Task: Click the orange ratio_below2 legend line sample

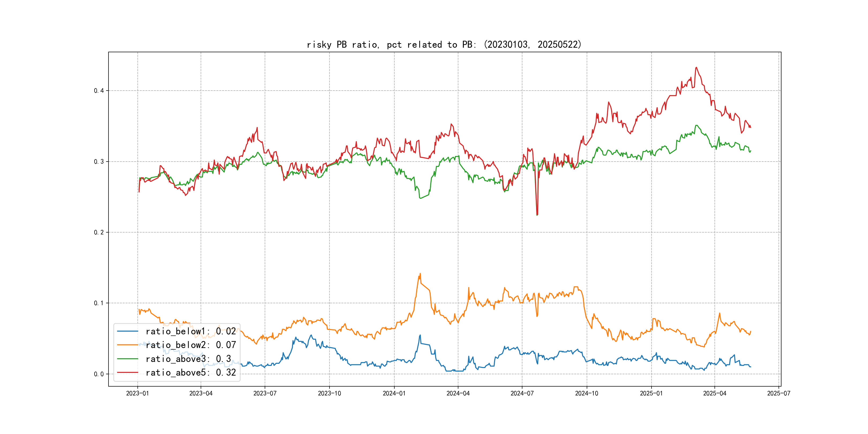Action: (128, 345)
